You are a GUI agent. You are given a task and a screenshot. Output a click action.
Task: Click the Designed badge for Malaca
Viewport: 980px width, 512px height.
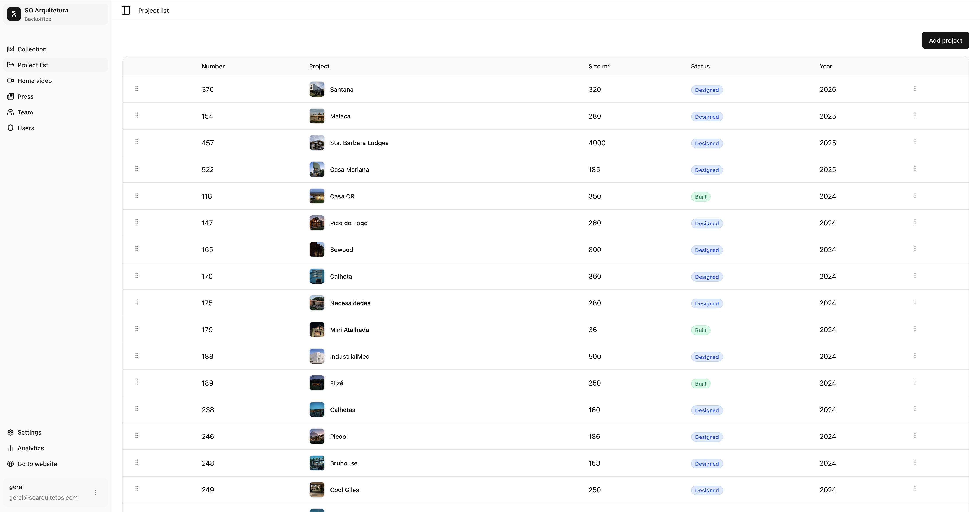click(707, 117)
